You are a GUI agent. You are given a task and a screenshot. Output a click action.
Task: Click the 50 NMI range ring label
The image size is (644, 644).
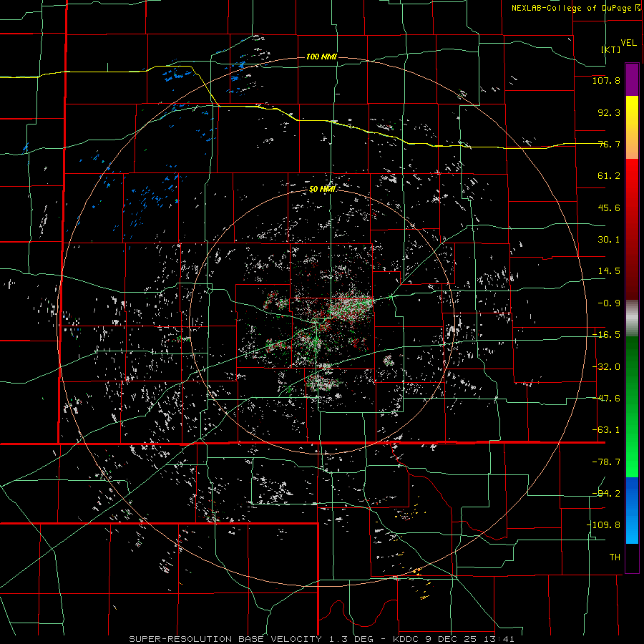point(322,190)
